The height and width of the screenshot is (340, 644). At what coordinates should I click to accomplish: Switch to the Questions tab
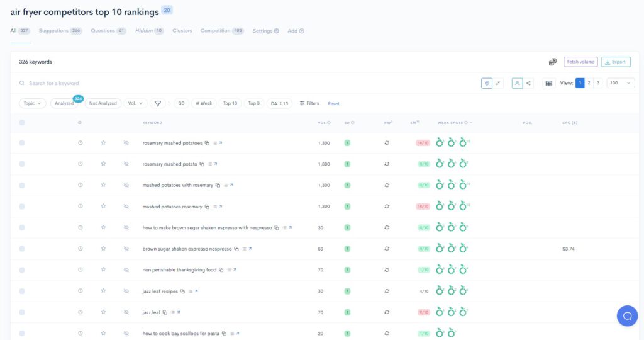point(108,31)
